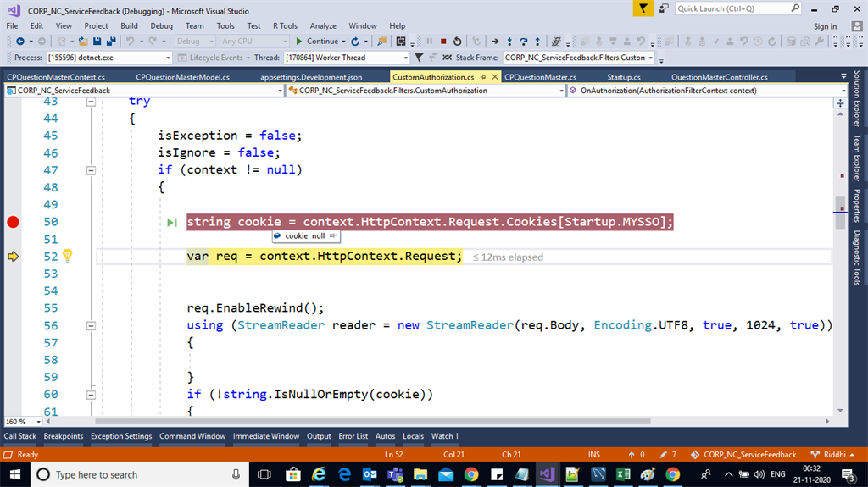The image size is (868, 487).
Task: Collapse the using block at line 56
Action: click(x=91, y=326)
